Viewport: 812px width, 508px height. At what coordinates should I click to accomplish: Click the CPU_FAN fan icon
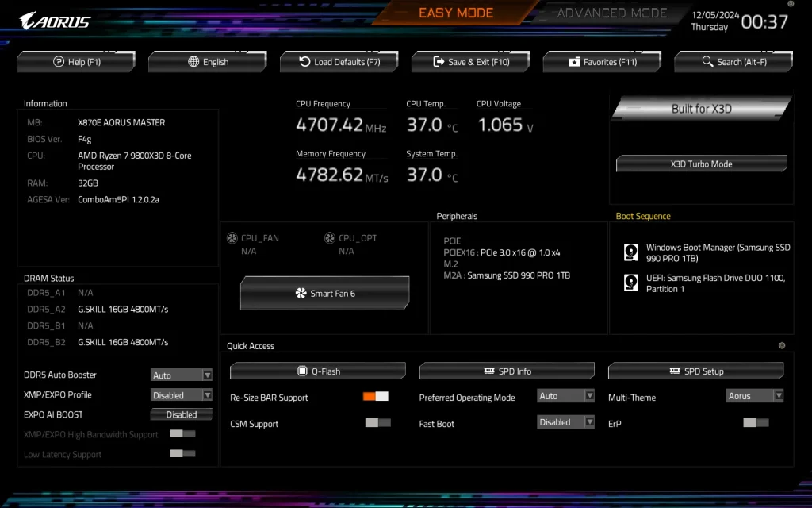232,237
